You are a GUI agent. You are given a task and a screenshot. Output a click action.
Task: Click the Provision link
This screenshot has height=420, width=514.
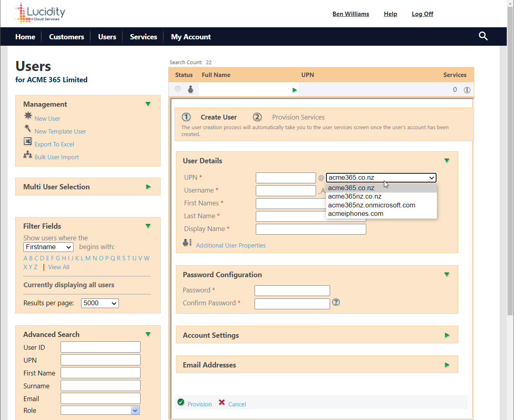click(200, 404)
